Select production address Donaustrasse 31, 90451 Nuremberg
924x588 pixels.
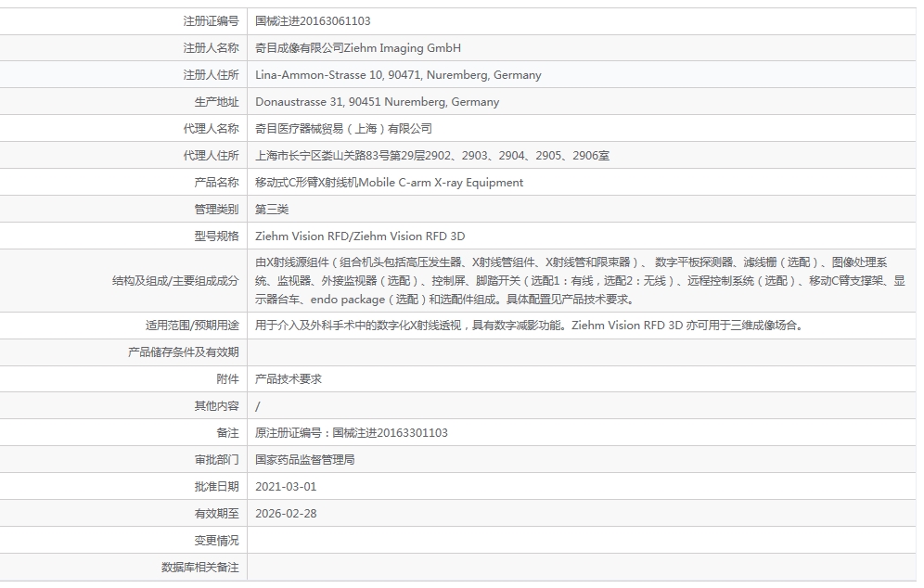click(x=350, y=102)
